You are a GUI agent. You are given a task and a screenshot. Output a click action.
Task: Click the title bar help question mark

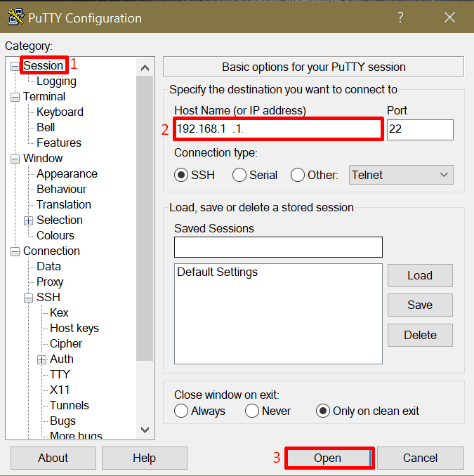click(x=400, y=18)
